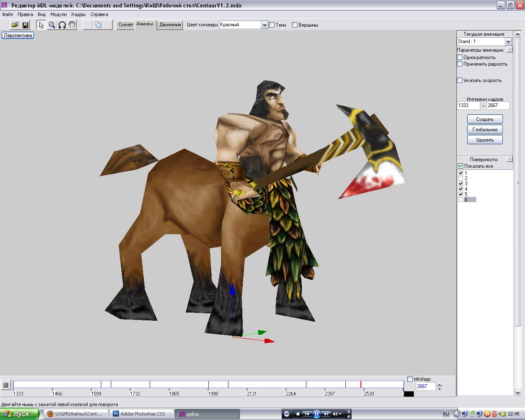This screenshot has height=420, width=525.
Task: Toggle surface 4 visibility checkbox
Action: (x=461, y=189)
